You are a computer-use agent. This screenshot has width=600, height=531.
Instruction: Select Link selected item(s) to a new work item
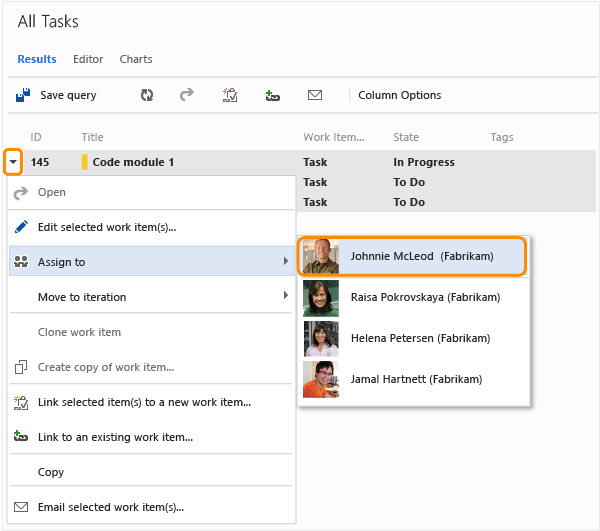(152, 402)
